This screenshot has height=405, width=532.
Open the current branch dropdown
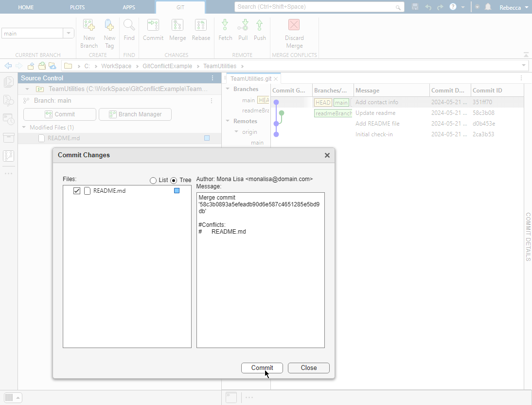(69, 34)
